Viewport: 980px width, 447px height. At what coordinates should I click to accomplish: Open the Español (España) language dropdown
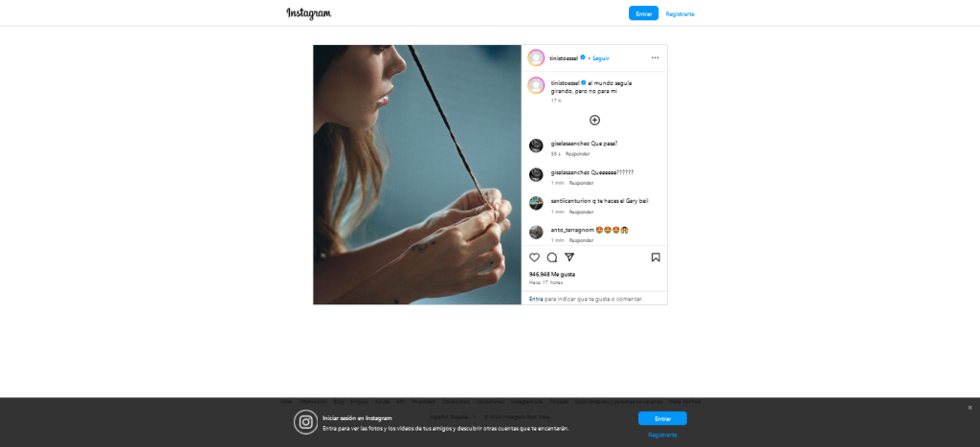tap(453, 416)
